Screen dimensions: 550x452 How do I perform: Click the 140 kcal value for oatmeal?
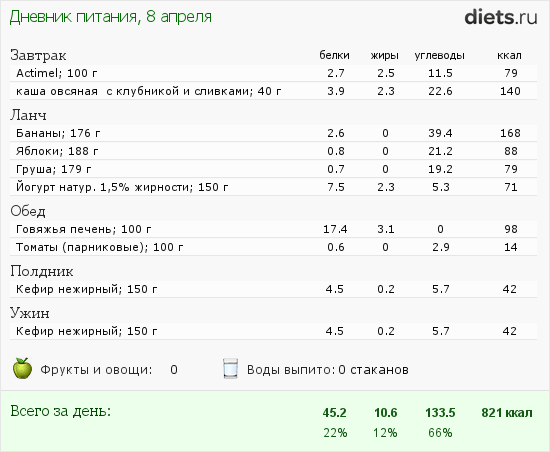[x=510, y=91]
